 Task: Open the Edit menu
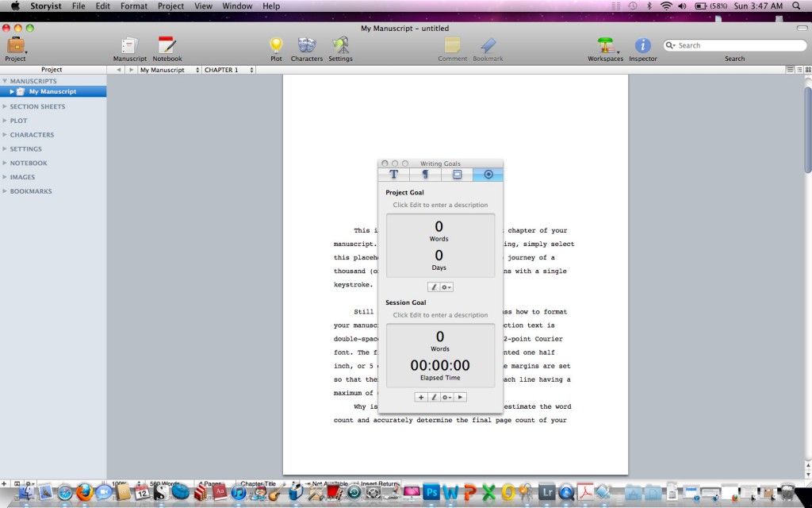pyautogui.click(x=102, y=6)
